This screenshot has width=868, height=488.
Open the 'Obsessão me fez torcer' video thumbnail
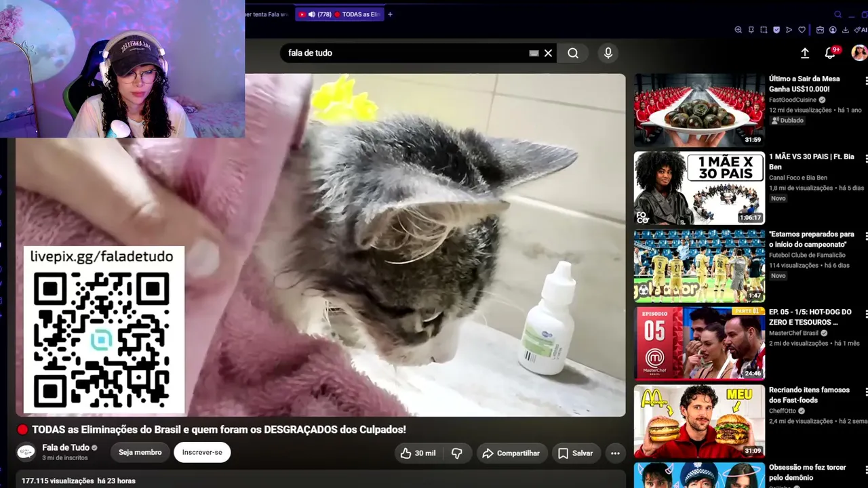(x=699, y=475)
